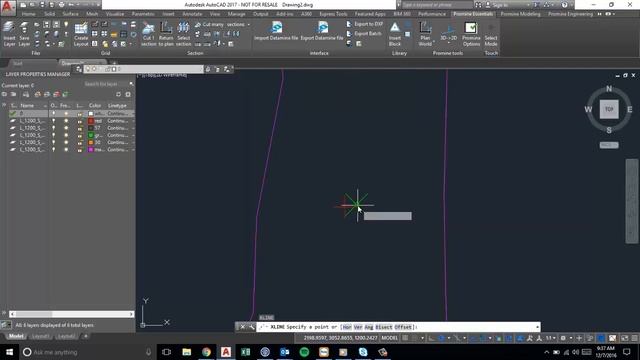This screenshot has width=640, height=360.
Task: Toggle the grid display status bar button
Action: 405,338
